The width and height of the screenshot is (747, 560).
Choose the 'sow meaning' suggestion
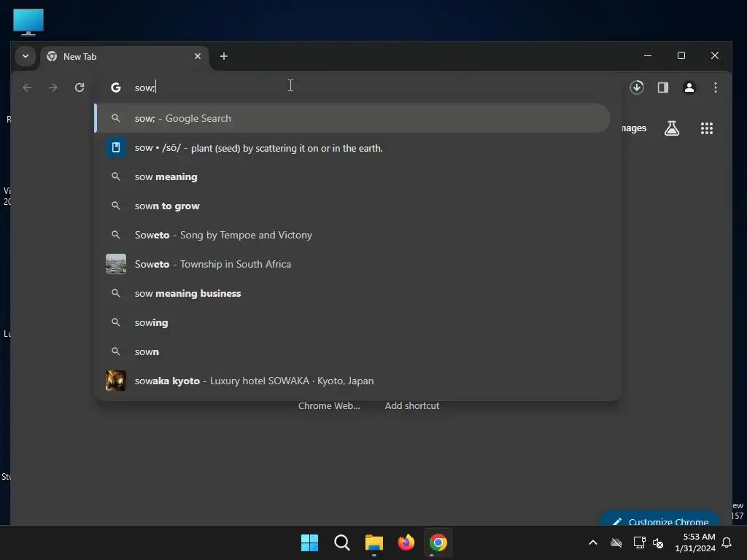coord(352,176)
